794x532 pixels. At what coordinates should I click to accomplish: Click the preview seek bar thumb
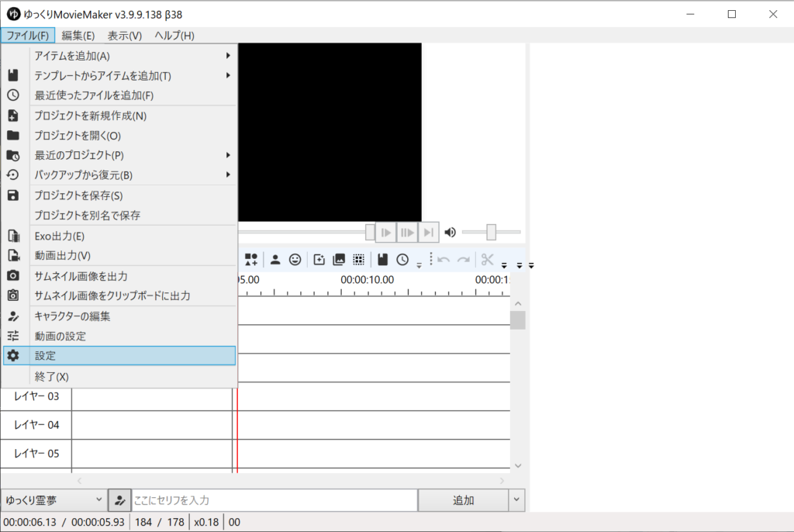click(370, 232)
